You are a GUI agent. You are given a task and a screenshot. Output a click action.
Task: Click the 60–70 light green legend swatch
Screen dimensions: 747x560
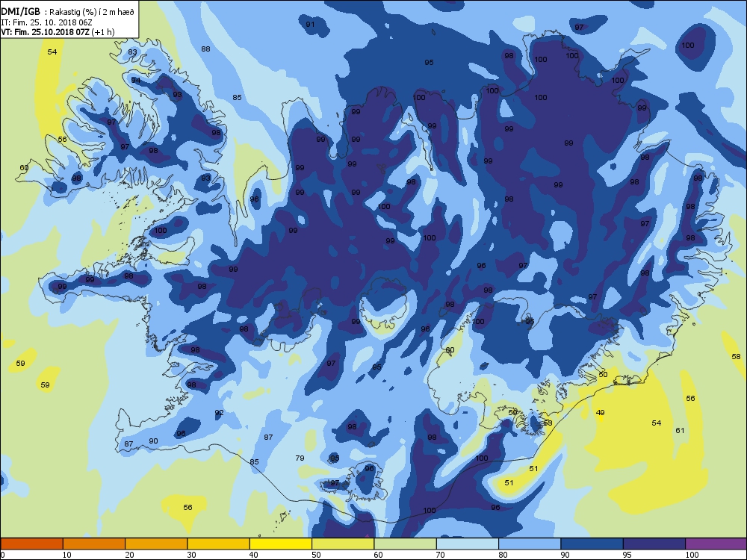pos(406,544)
